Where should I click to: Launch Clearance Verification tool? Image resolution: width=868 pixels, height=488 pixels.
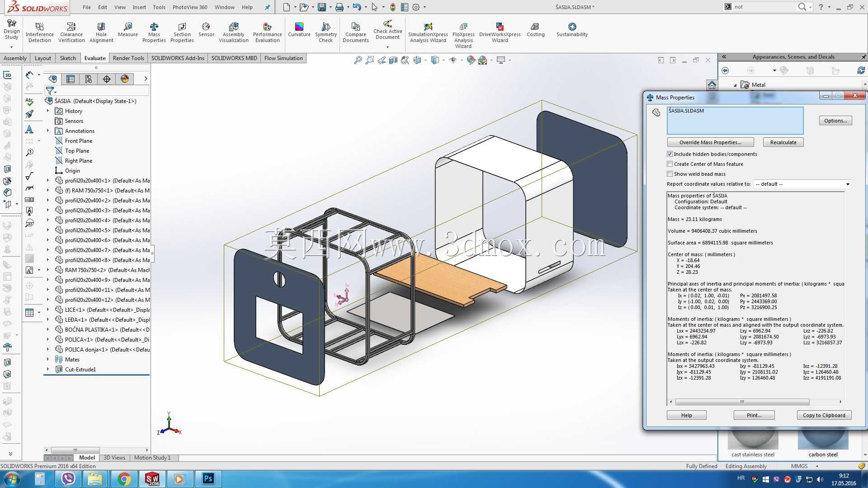[71, 33]
